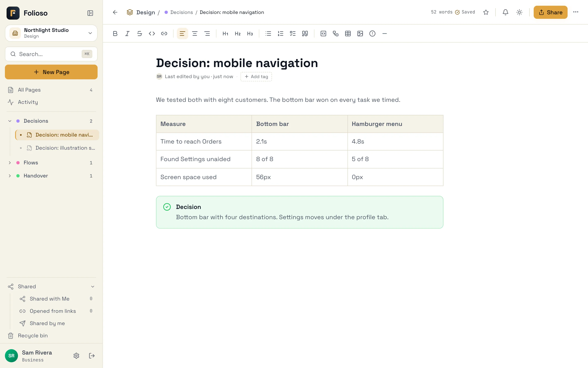Add a tag to the page

pyautogui.click(x=256, y=76)
